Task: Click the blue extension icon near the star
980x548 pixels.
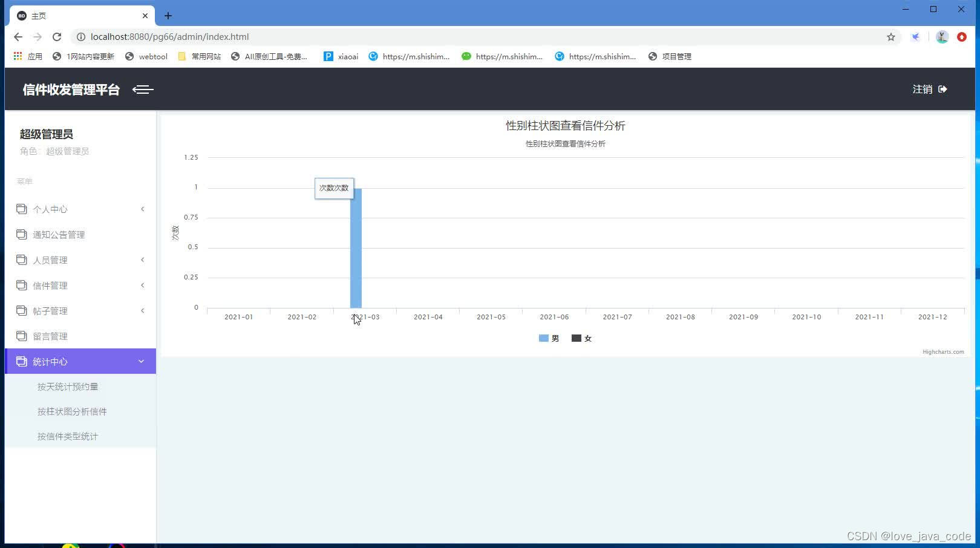Action: (x=916, y=37)
